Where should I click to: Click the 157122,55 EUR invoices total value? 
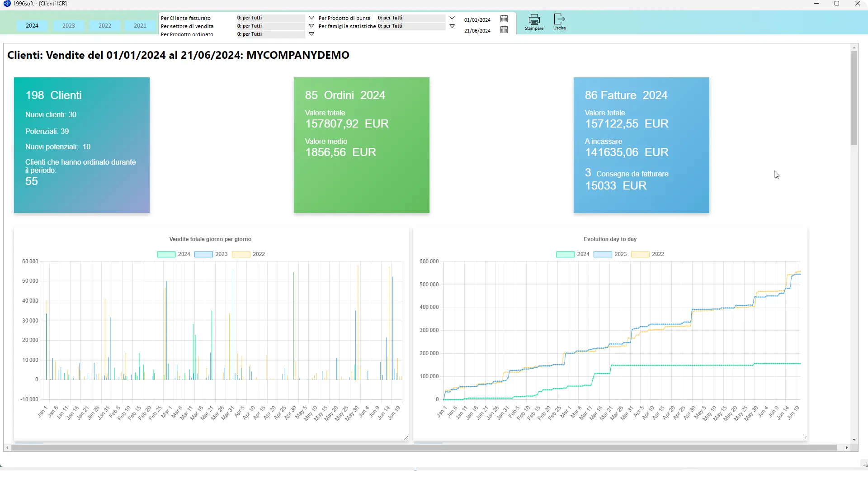pos(627,124)
